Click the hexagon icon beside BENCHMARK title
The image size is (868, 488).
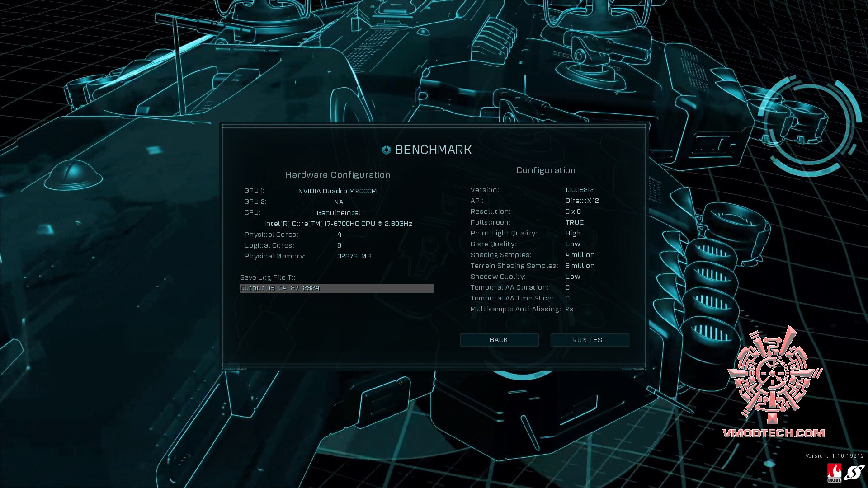(386, 150)
